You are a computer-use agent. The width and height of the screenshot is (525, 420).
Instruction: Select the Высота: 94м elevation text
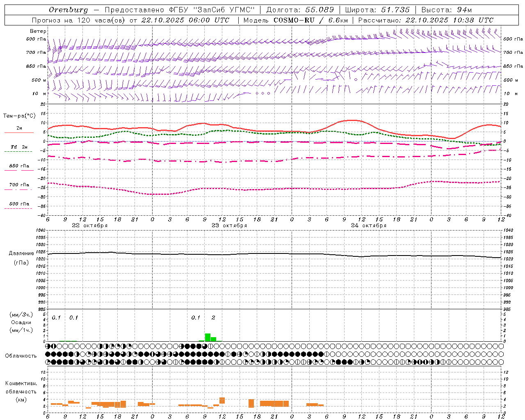click(x=447, y=10)
